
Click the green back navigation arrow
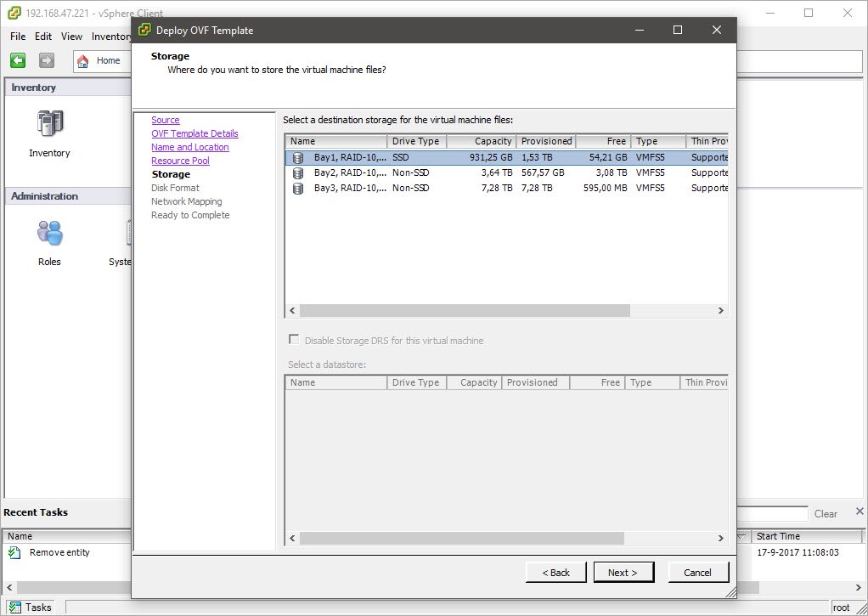coord(17,60)
